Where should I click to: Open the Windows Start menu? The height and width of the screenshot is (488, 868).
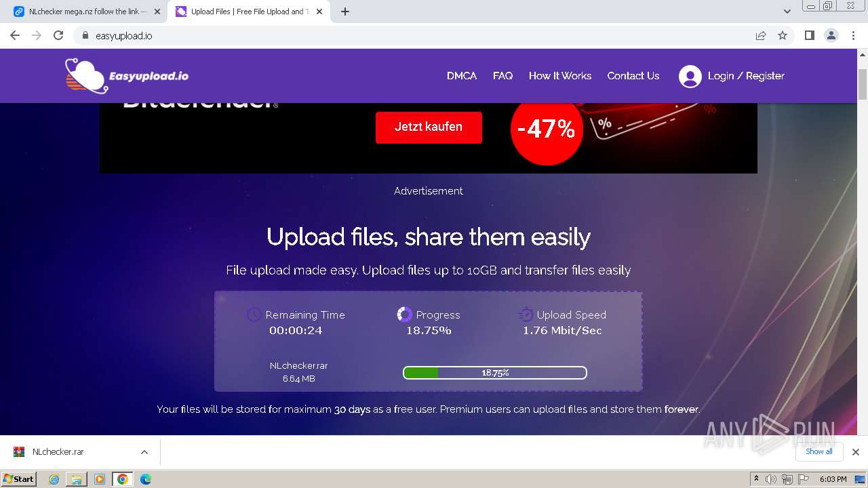(x=19, y=479)
